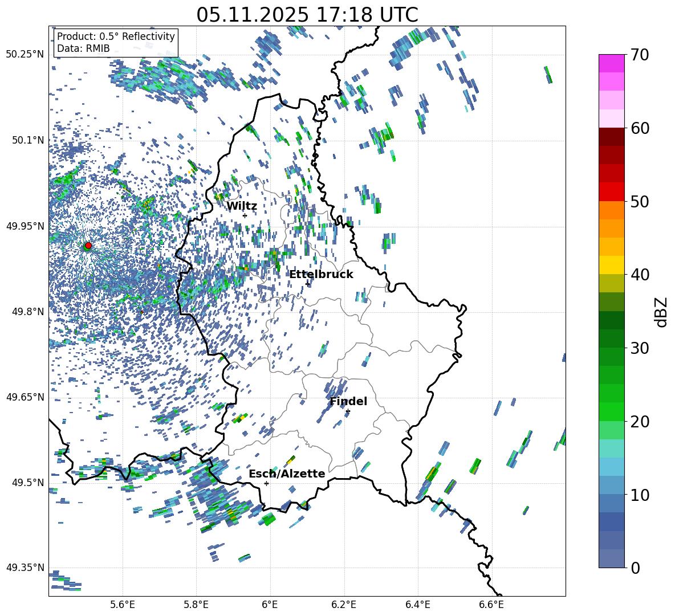675x616 pixels.
Task: Click the 05.11.2025 17:18 UTC title
Action: tap(307, 15)
